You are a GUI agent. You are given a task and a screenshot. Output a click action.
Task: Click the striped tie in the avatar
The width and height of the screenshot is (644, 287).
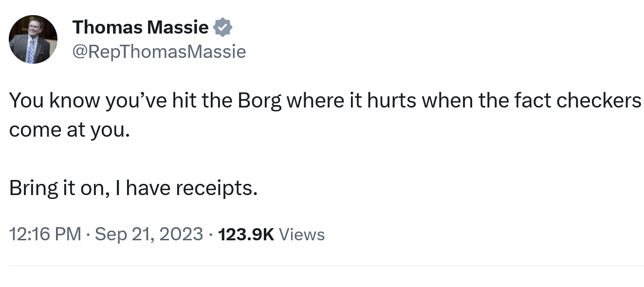point(31,51)
